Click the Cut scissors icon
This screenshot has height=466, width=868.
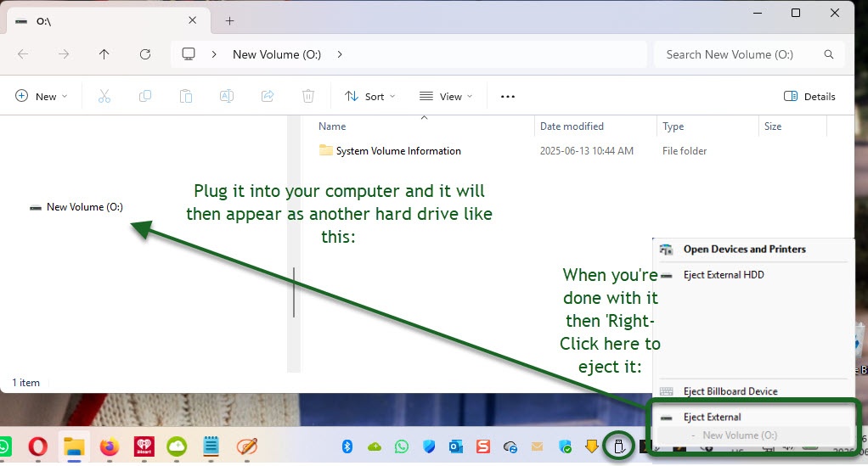pyautogui.click(x=104, y=96)
